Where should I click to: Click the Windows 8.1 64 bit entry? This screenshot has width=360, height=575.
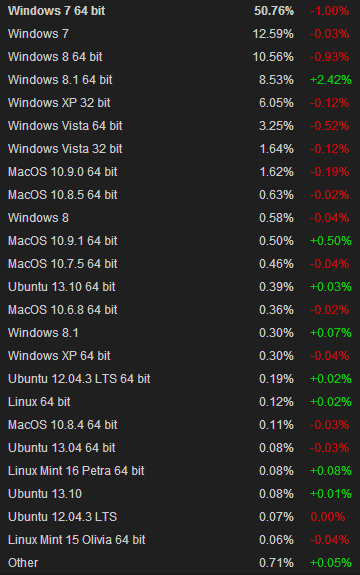[60, 80]
